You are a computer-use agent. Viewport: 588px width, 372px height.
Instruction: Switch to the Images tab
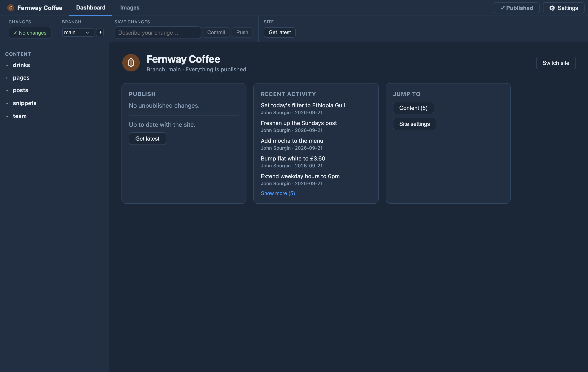(130, 8)
